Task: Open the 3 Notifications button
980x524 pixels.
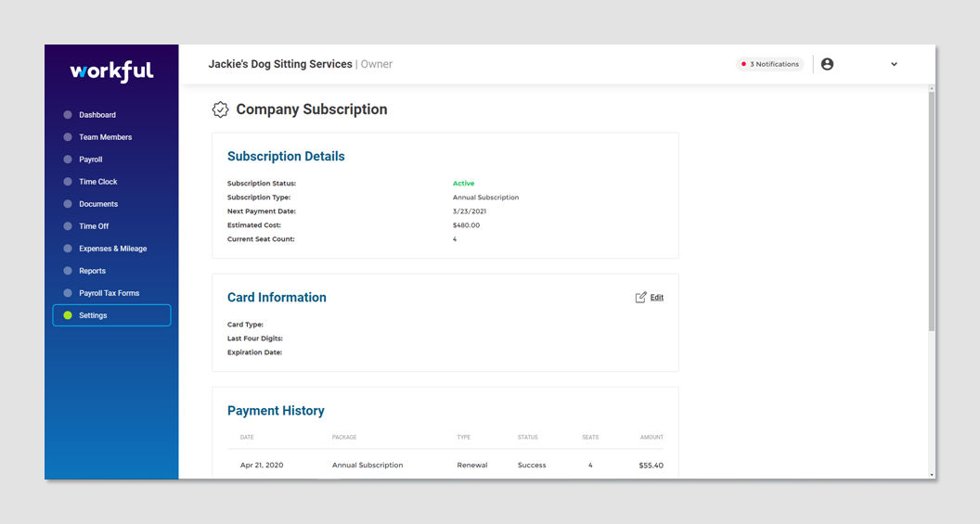Action: [x=769, y=64]
